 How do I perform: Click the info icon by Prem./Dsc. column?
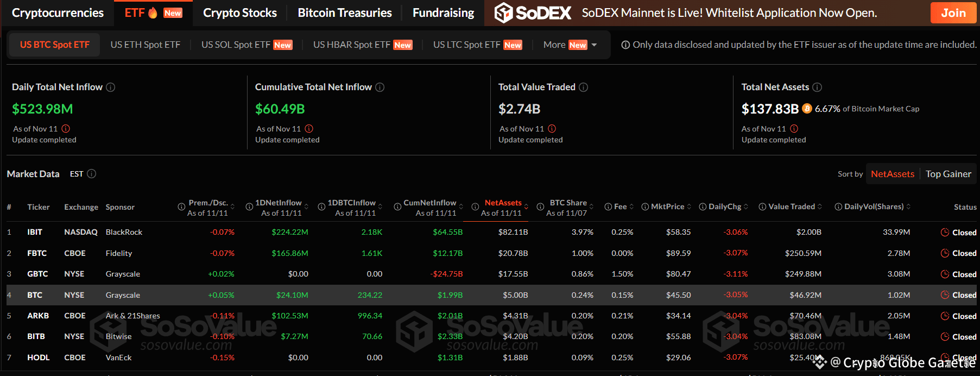(181, 207)
